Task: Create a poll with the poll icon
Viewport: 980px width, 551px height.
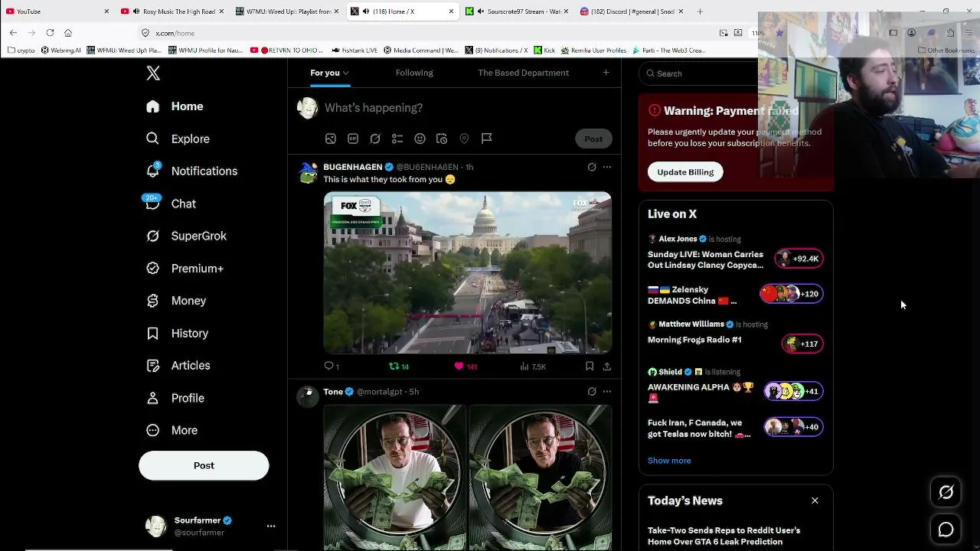Action: point(397,139)
